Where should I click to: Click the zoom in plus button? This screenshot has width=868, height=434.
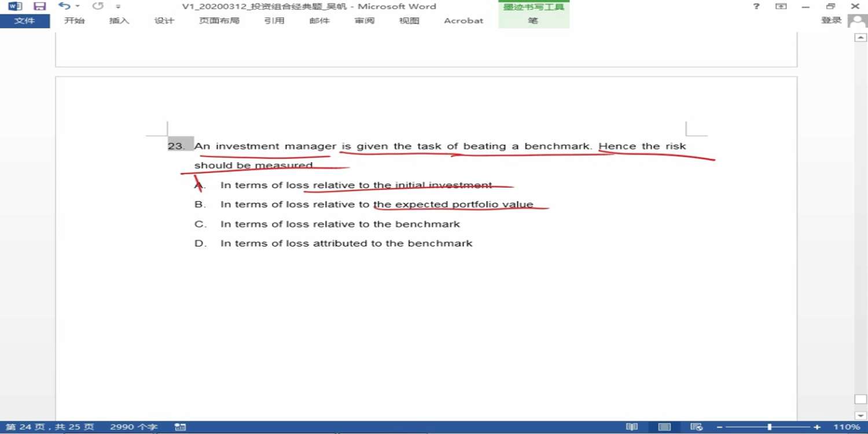817,427
